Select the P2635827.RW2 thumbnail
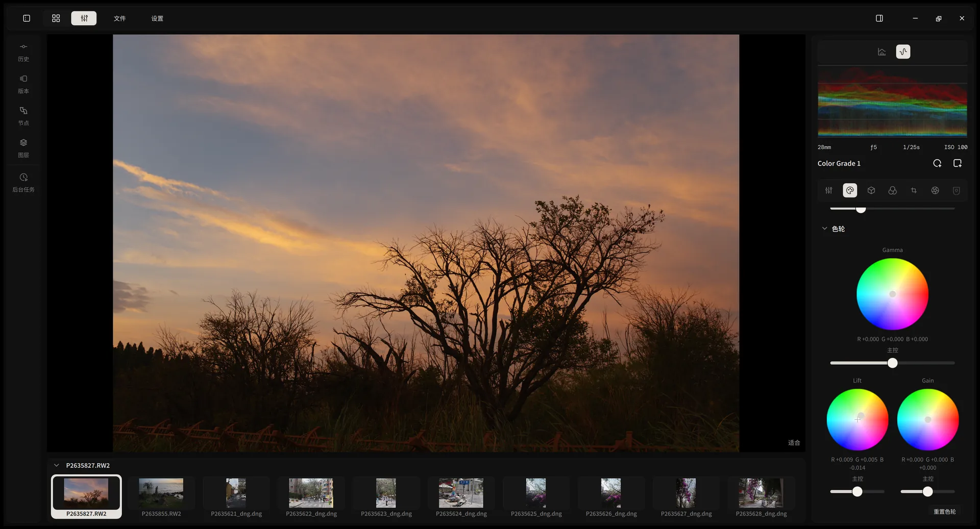This screenshot has width=980, height=529. [x=86, y=496]
